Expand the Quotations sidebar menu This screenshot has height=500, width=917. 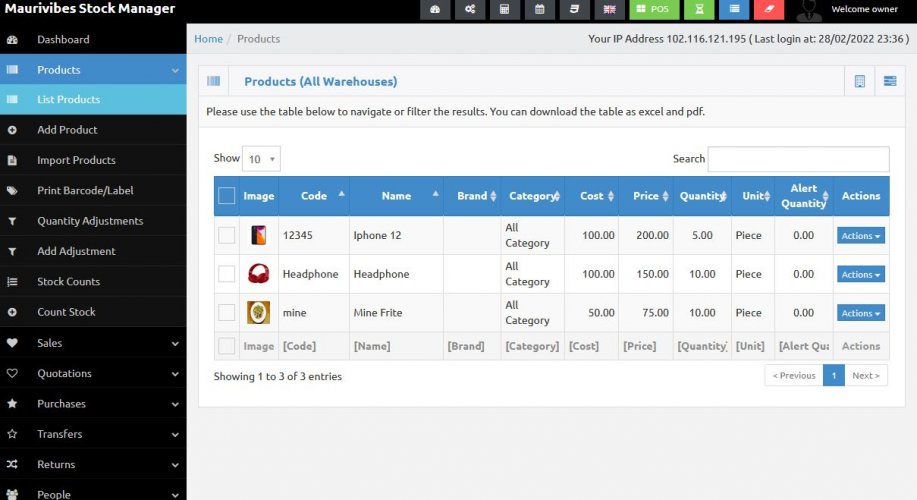(x=93, y=374)
